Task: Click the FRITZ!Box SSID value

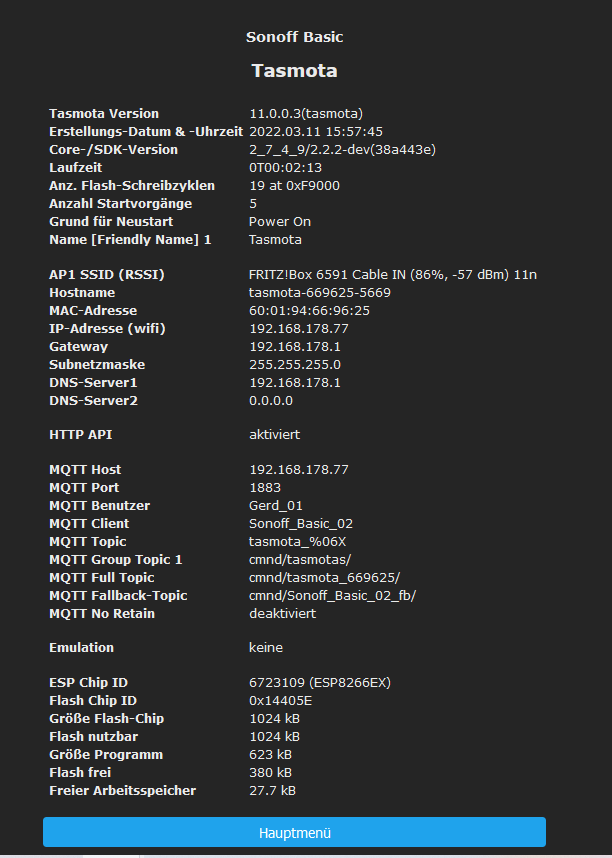Action: [395, 275]
